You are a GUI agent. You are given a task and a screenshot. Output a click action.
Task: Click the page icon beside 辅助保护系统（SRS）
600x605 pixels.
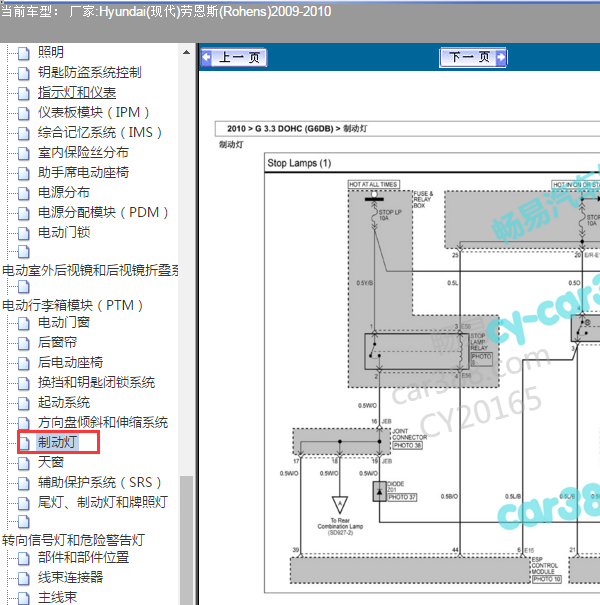24,484
